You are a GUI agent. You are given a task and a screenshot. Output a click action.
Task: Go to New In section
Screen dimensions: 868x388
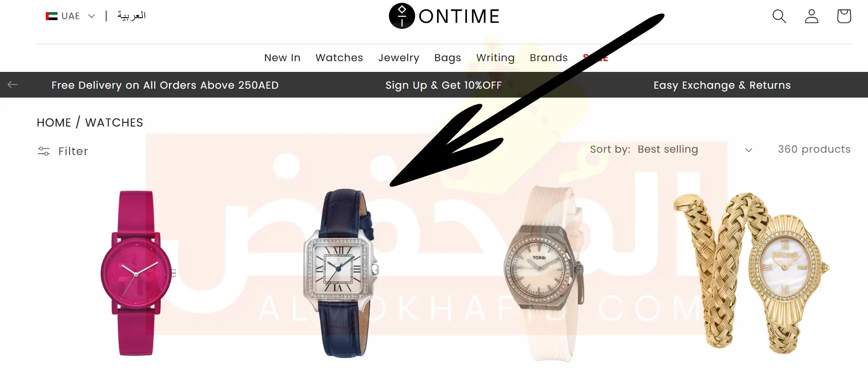click(x=282, y=58)
